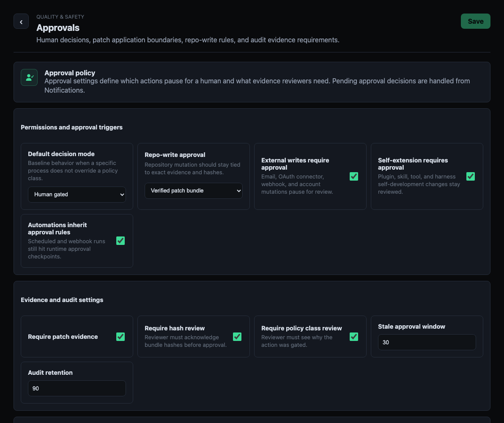504x423 pixels.
Task: Click 'Evidence and audit settings' heading
Action: click(x=62, y=300)
